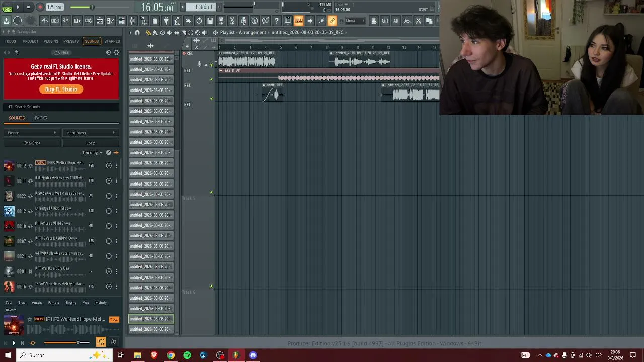
Task: Click the save project floppy icon
Action: point(210,21)
